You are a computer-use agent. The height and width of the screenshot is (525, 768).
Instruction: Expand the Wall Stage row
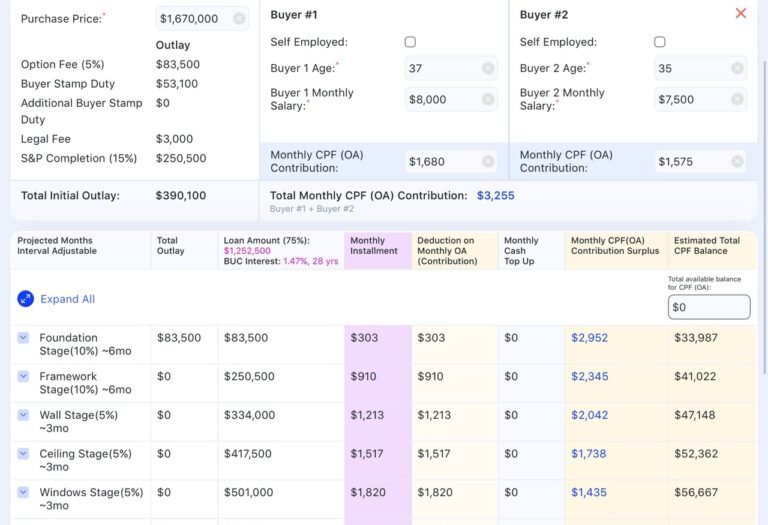[x=23, y=415]
